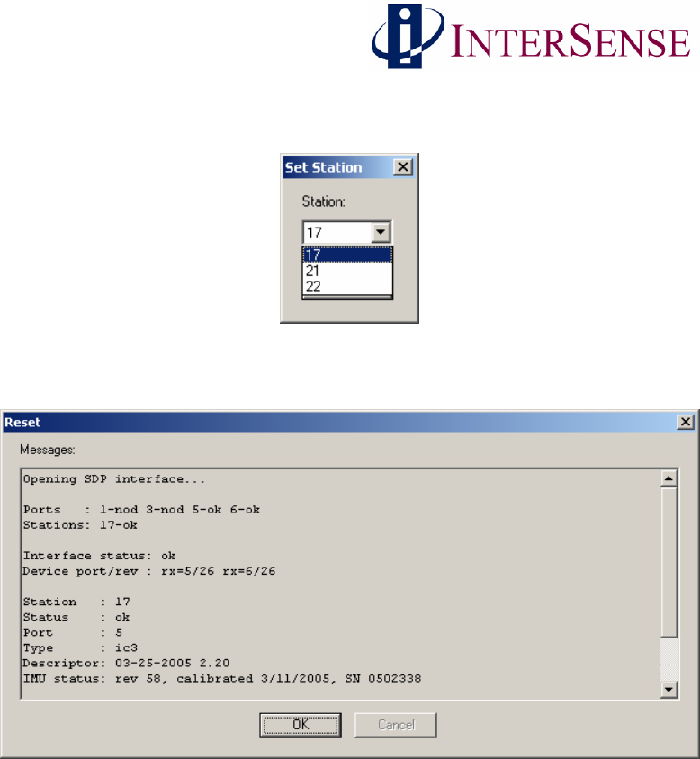Click the InterSense logo
Screen dimensions: 700x759
coord(532,37)
